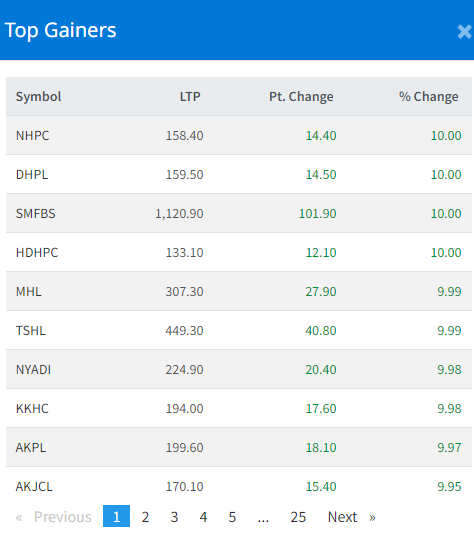Select the HDHPC stock symbol
Screen dimensions: 474x548
[x=37, y=253]
